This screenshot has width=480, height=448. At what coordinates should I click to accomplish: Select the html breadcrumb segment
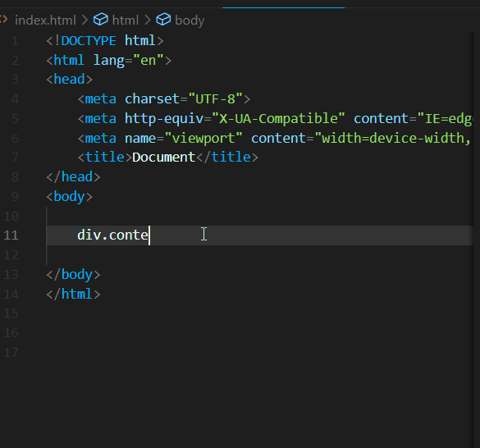click(126, 21)
